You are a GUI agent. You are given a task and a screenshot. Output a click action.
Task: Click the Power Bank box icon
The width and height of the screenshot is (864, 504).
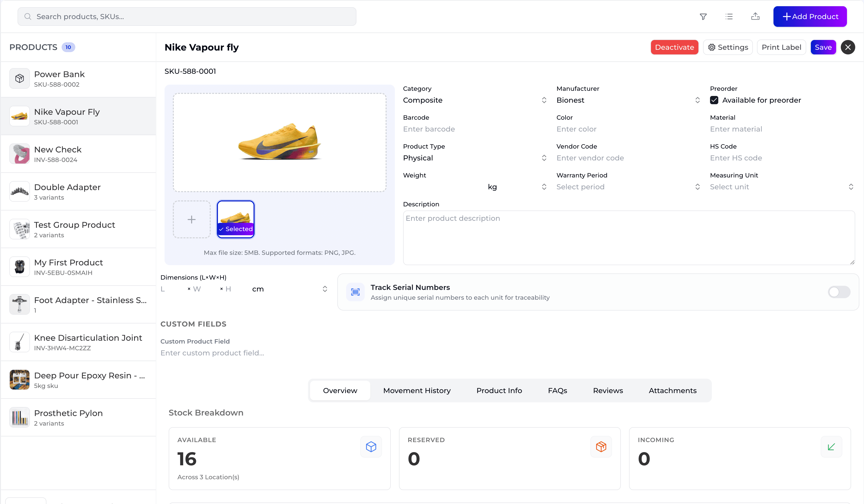pos(20,78)
